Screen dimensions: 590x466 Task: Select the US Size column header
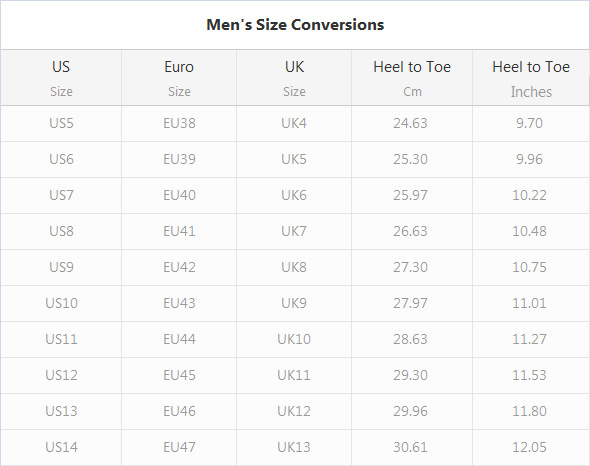61,78
